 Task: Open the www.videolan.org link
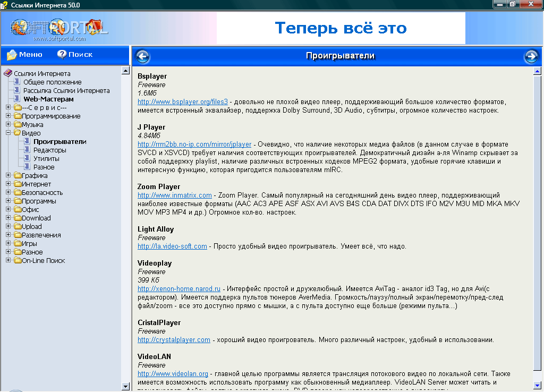pos(173,373)
